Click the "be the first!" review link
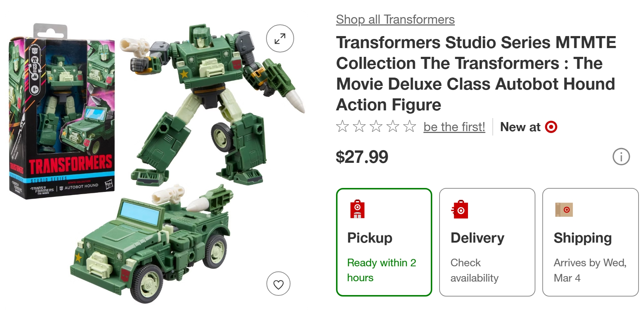The image size is (644, 310). (x=454, y=127)
